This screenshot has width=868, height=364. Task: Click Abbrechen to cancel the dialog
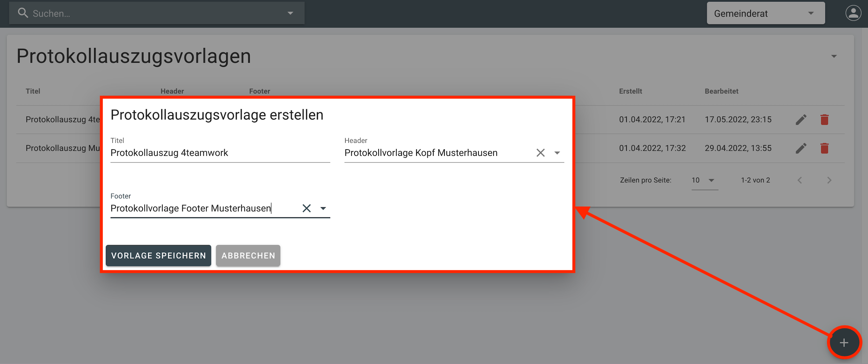[x=248, y=255]
